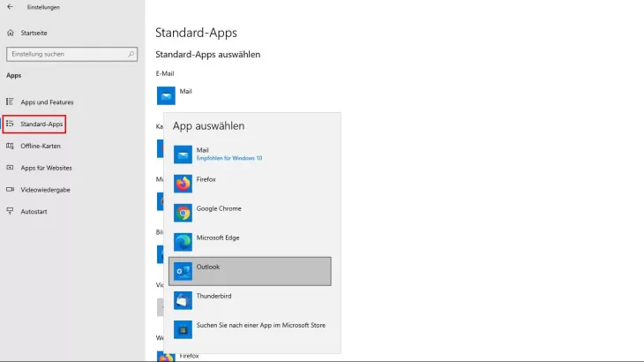Viewport: 644px width, 362px height.
Task: Choose Mail icon in App auswählen list
Action: pyautogui.click(x=183, y=155)
